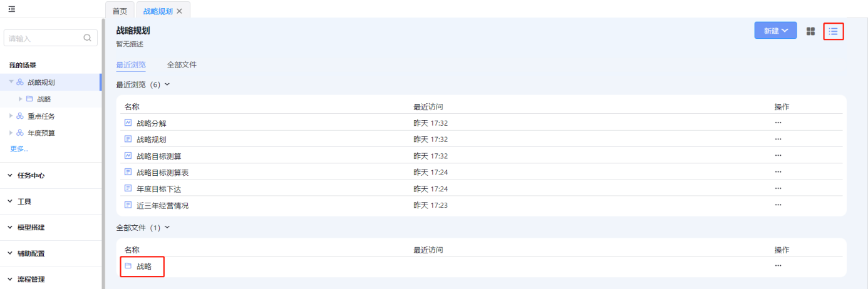
Task: Collapse the 最近浏览 (6) section
Action: [x=167, y=84]
